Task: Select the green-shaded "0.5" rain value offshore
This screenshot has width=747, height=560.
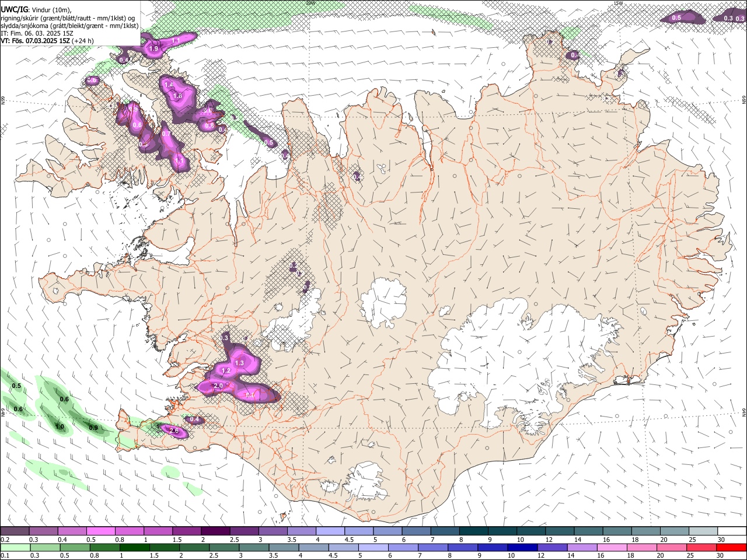Action: [x=16, y=386]
